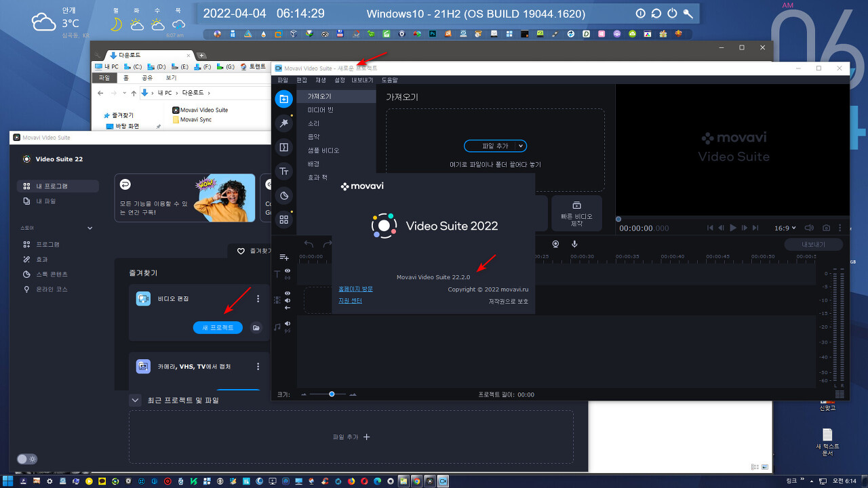
Task: Click the Play button in preview player
Action: tap(733, 228)
